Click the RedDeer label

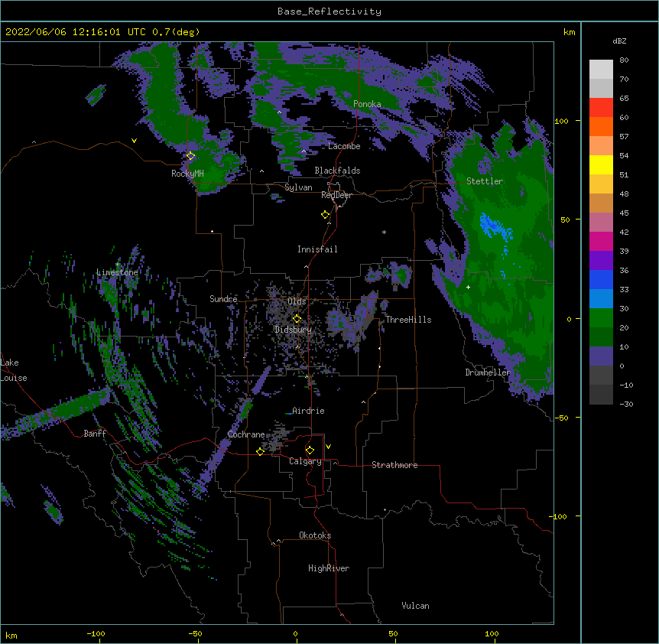click(336, 195)
